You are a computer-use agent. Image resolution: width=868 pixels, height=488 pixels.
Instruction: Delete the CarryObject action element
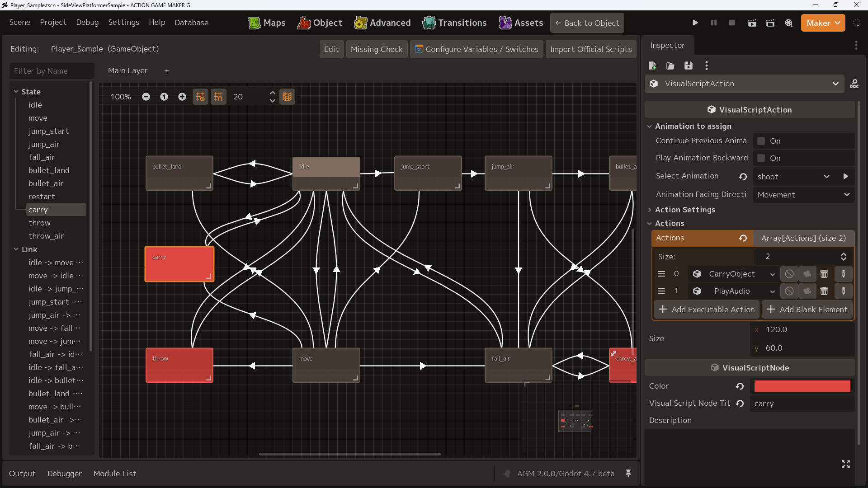tap(825, 274)
